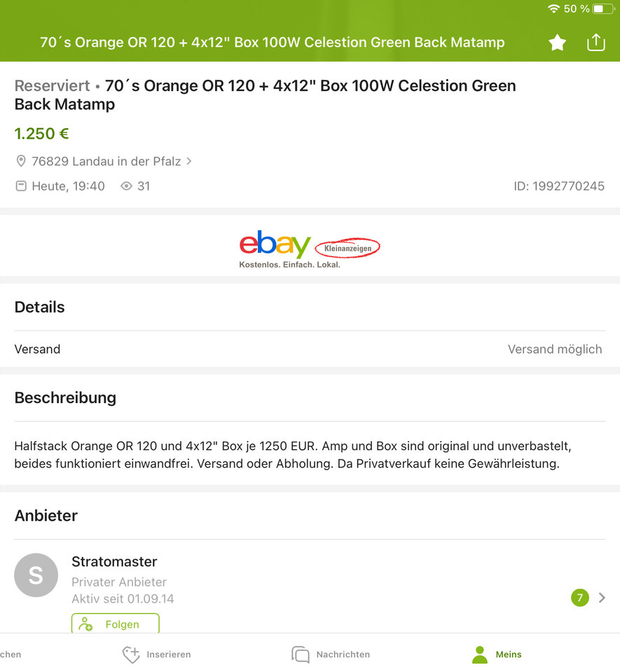
Task: Tap the 1.250 € price
Action: point(41,133)
